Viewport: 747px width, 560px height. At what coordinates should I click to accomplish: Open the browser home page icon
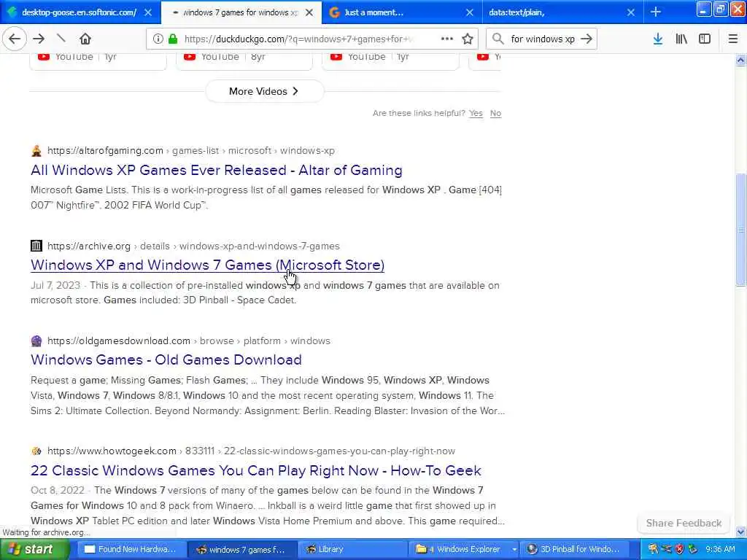click(85, 39)
